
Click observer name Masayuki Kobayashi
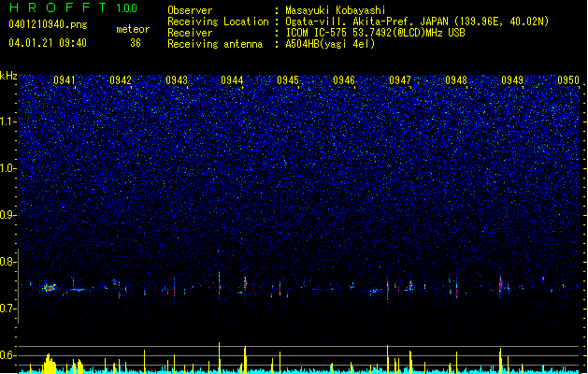[336, 10]
